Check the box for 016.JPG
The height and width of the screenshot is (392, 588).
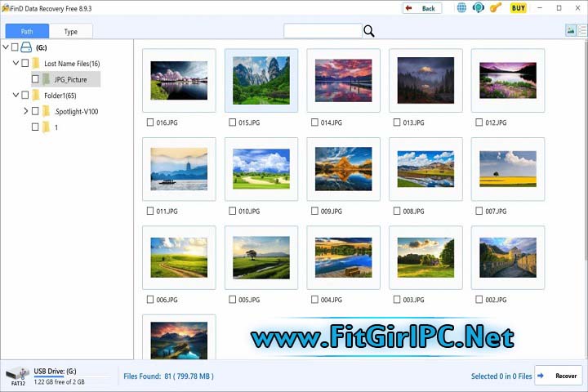pyautogui.click(x=149, y=122)
